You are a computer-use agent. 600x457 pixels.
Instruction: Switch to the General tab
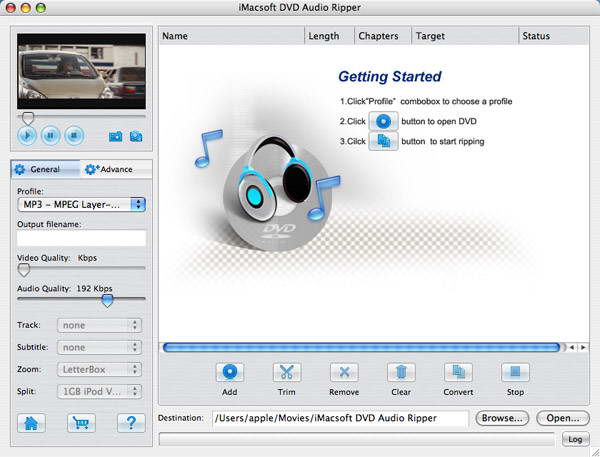pos(46,169)
